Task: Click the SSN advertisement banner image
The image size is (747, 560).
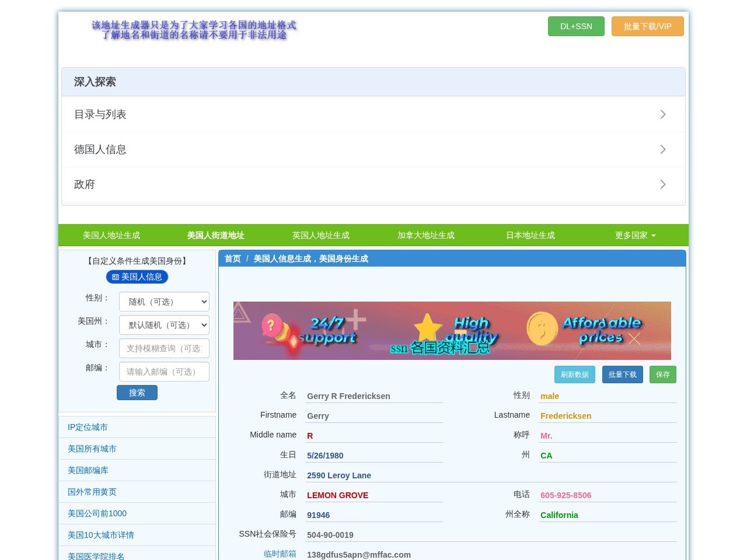Action: click(x=452, y=331)
